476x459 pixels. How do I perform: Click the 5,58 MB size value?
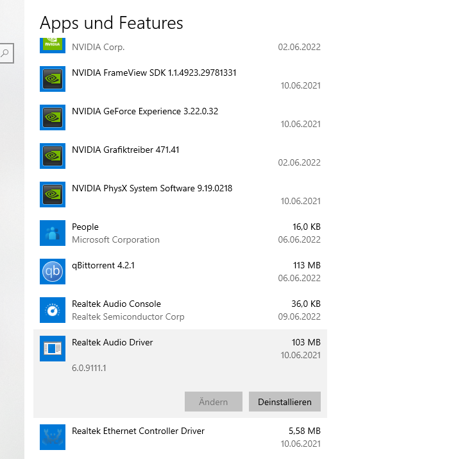[305, 431]
